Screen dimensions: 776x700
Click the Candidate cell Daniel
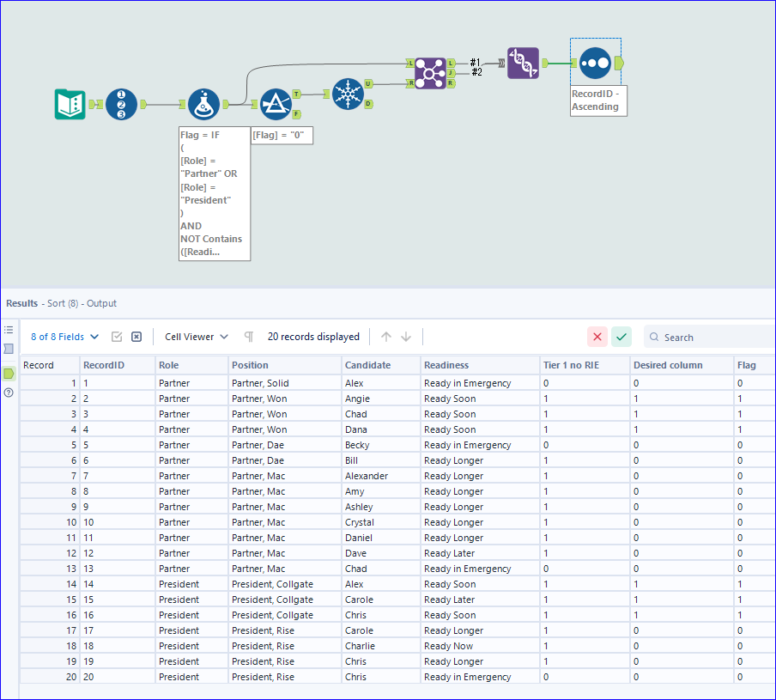click(x=381, y=538)
